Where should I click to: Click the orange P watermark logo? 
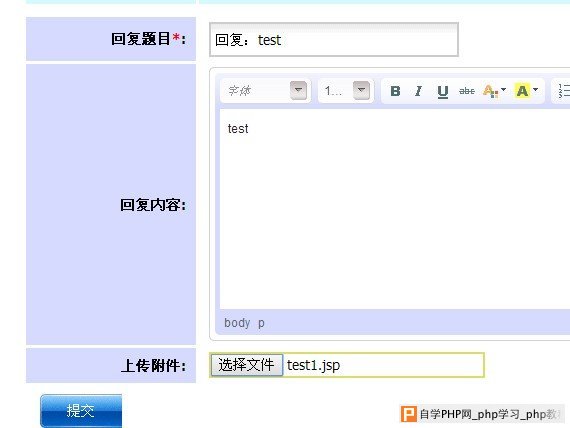(408, 414)
